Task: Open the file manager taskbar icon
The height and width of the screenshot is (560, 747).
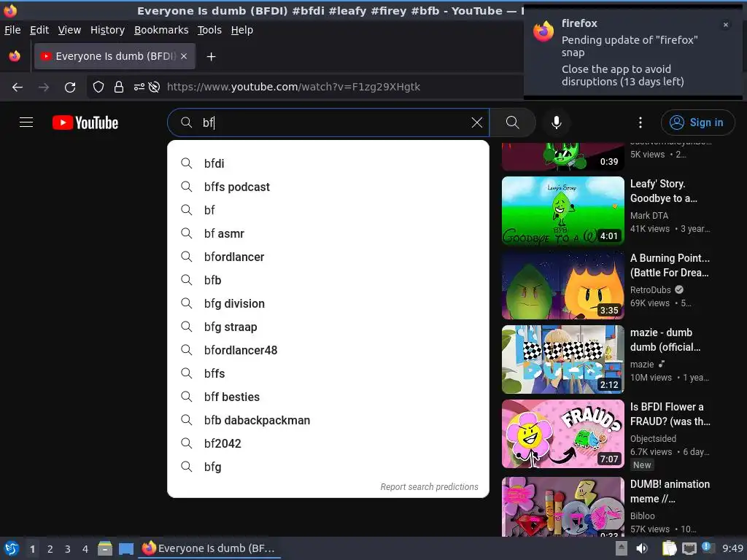Action: (105, 548)
